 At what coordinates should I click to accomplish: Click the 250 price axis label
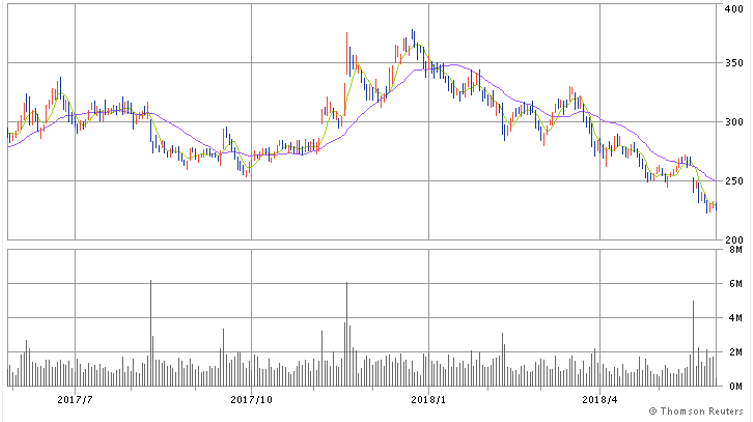coord(734,181)
